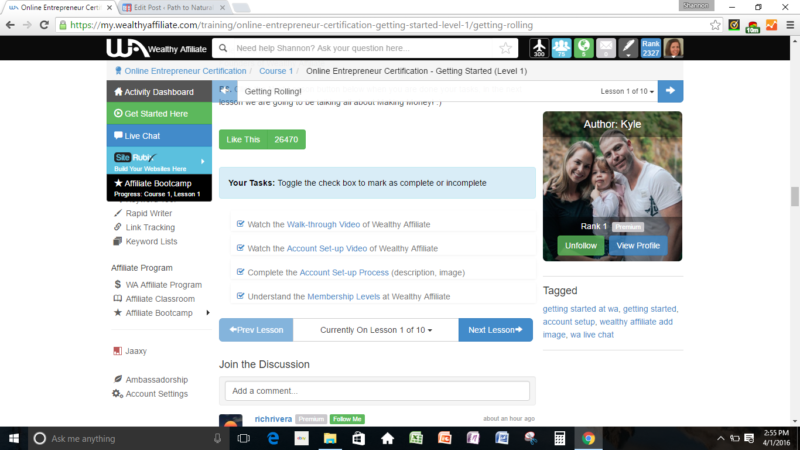The width and height of the screenshot is (800, 450).
Task: Click the 'wa live chat' tag
Action: 592,335
